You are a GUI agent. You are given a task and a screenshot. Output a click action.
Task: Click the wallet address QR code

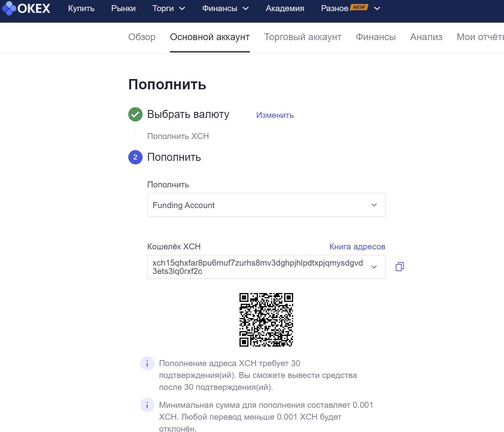pos(266,320)
